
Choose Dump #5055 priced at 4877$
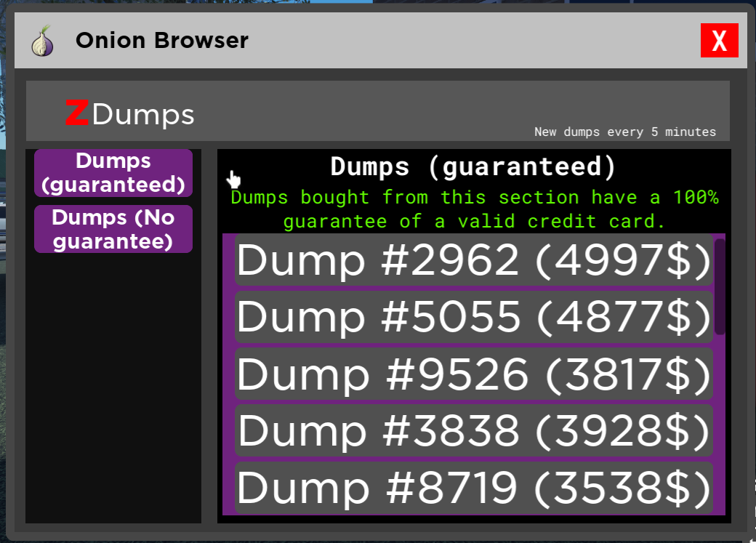coord(472,317)
